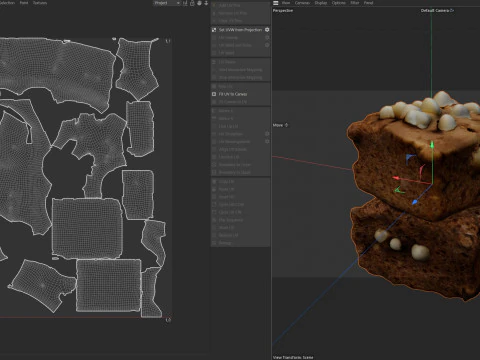The width and height of the screenshot is (480, 360).
Task: Click the round icon left of the downward arrow
Action: [199, 3]
